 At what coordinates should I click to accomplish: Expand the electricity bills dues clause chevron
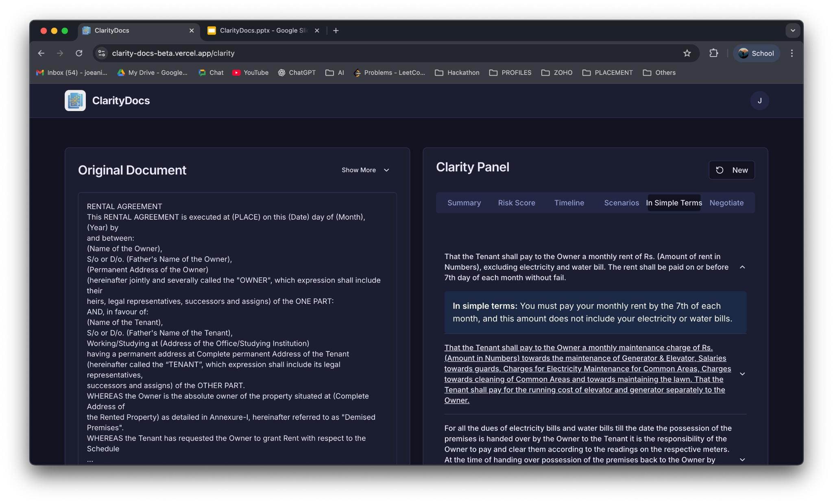pos(742,460)
